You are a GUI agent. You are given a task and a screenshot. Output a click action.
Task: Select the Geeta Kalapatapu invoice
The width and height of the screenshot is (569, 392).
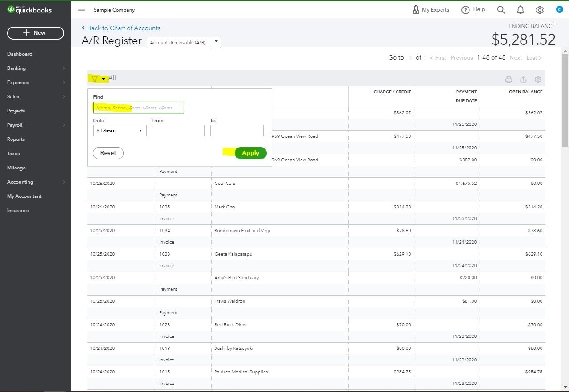(x=316, y=260)
